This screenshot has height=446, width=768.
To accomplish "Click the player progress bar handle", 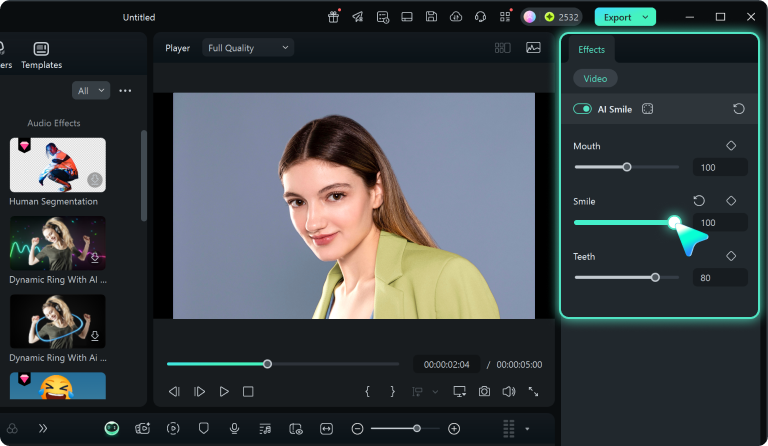I will (267, 364).
